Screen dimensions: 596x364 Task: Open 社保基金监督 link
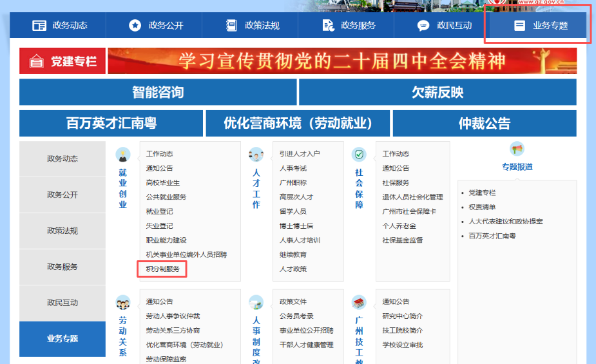(x=403, y=240)
